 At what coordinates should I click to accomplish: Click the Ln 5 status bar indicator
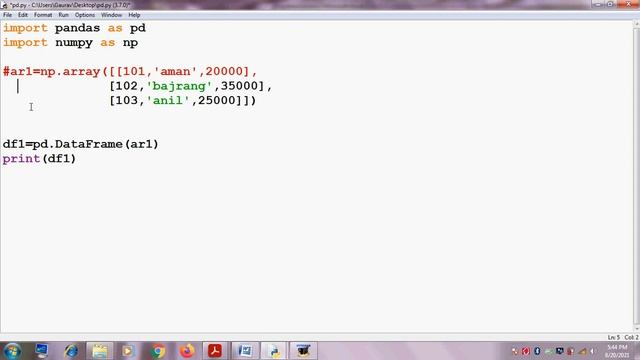pyautogui.click(x=613, y=337)
